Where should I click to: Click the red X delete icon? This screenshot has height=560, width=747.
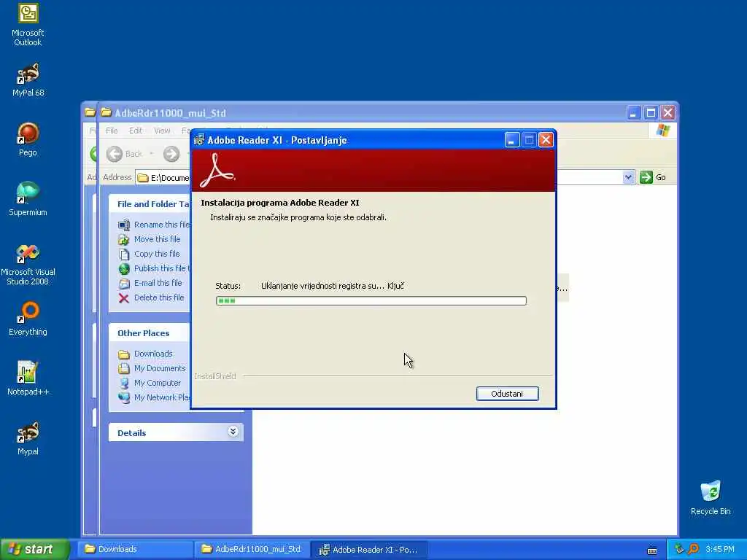click(x=124, y=298)
